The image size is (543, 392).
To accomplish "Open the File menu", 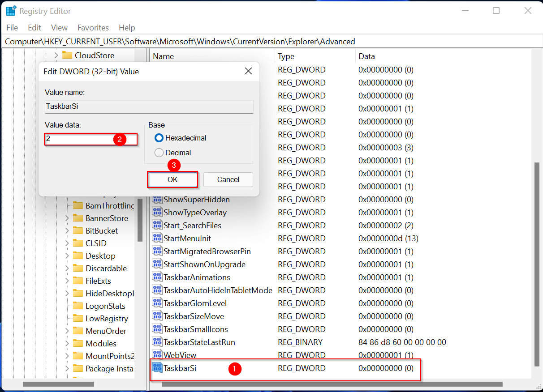I will [x=12, y=28].
